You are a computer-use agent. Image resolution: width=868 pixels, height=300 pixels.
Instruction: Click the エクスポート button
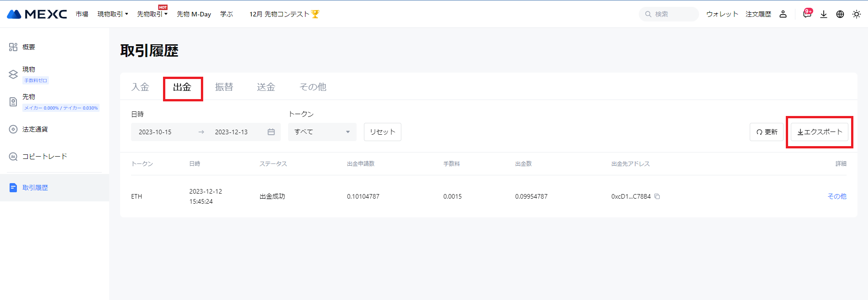(820, 132)
